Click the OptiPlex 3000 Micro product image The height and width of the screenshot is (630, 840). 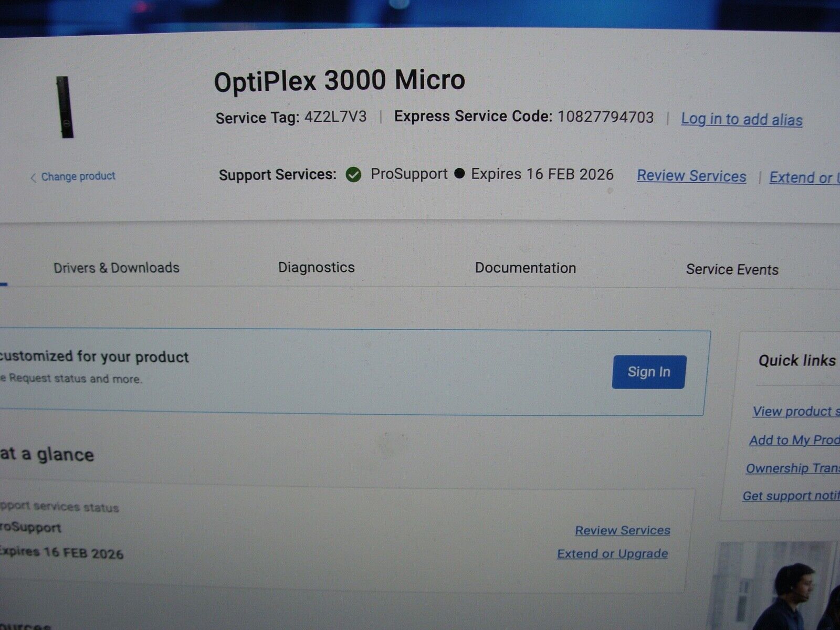point(65,107)
